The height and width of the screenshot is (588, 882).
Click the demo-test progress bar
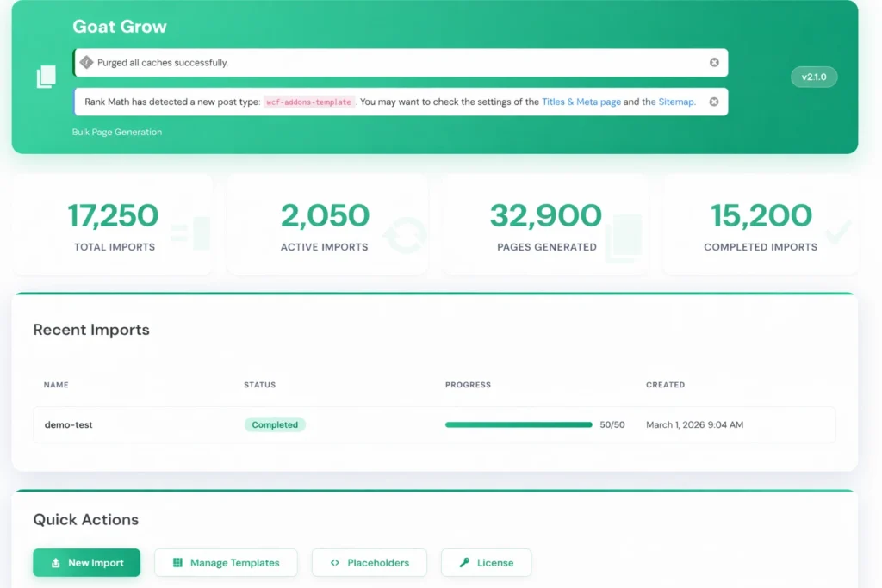tap(519, 424)
